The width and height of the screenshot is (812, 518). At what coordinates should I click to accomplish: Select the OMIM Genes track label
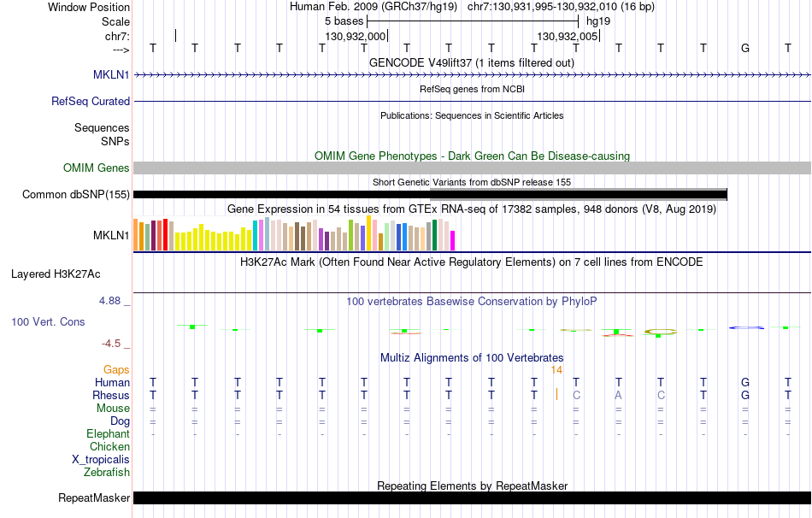(x=96, y=168)
